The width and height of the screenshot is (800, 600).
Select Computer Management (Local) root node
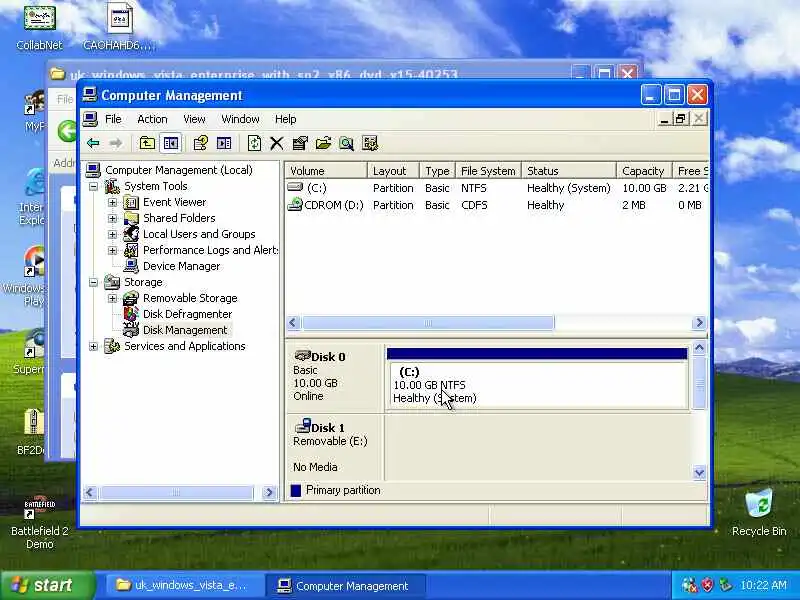click(x=179, y=170)
